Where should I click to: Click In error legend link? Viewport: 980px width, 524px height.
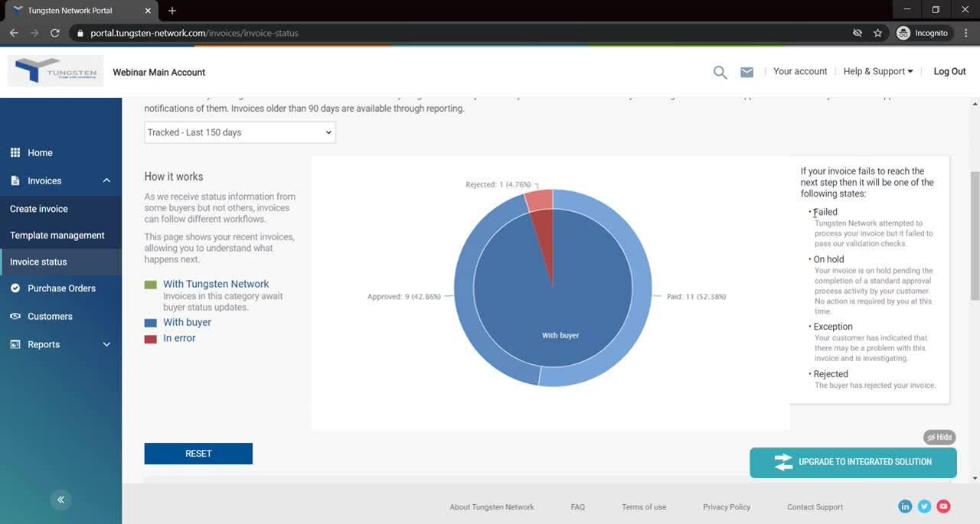pos(179,338)
